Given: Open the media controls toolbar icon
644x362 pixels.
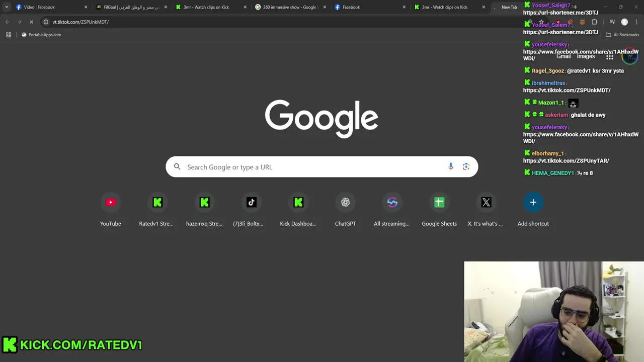Looking at the screenshot, I should tap(612, 22).
